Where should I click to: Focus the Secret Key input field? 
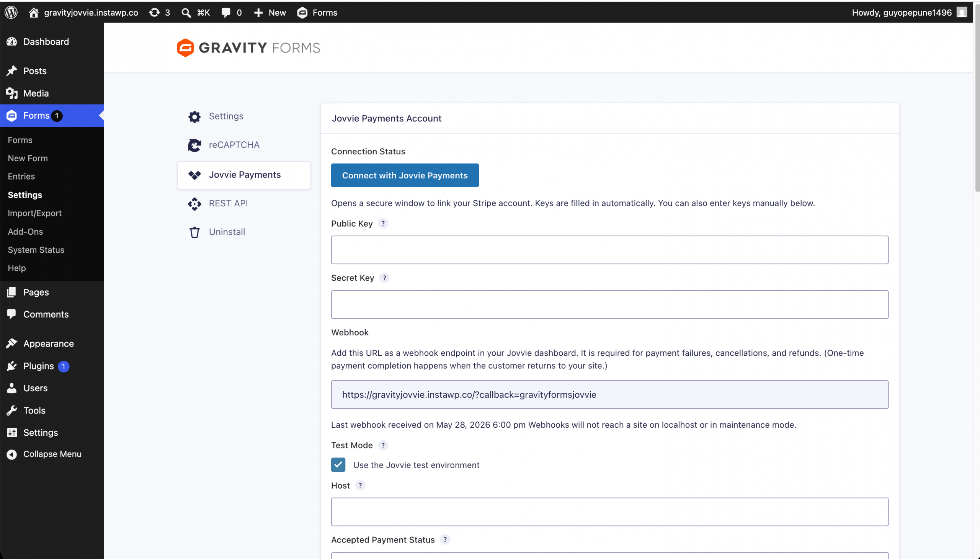609,304
